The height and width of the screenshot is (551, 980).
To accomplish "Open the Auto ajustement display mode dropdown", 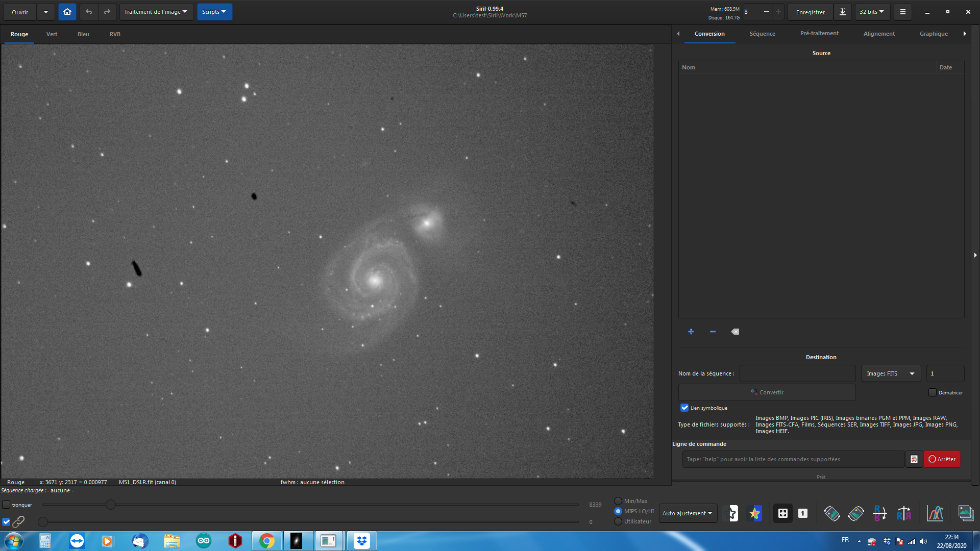I will click(687, 513).
